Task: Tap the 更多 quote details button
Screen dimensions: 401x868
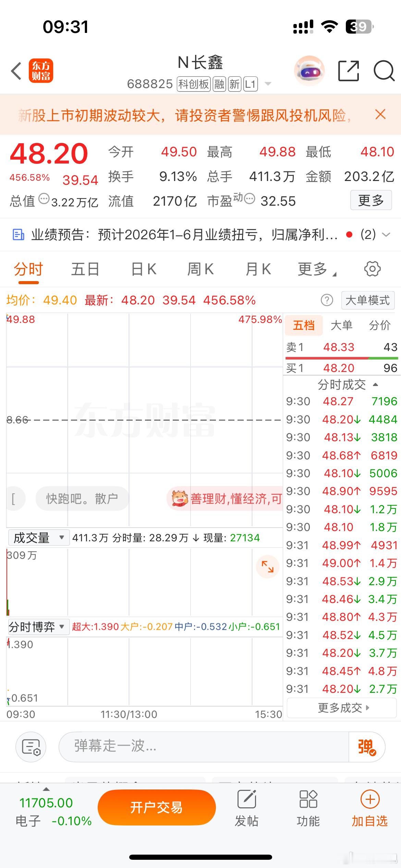Action: [371, 200]
